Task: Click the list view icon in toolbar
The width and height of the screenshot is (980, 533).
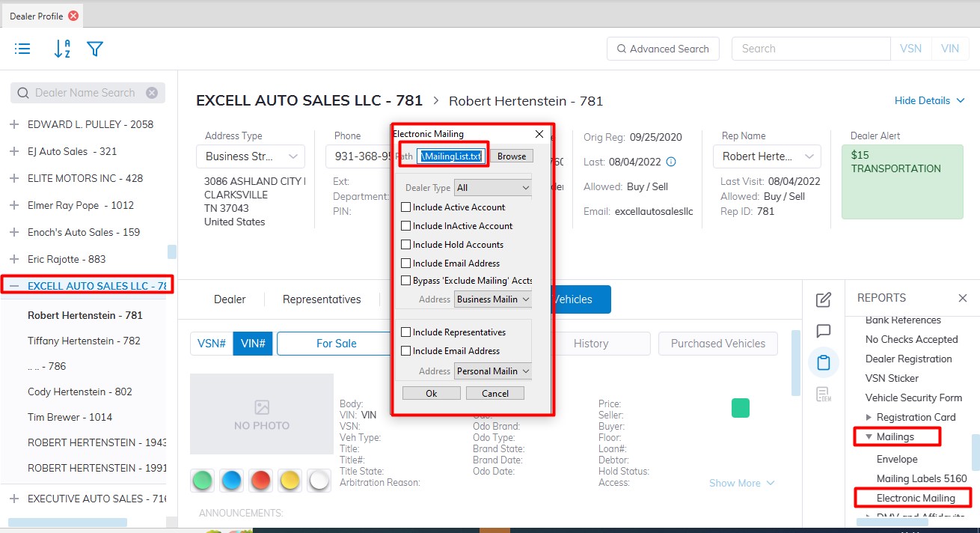Action: click(x=22, y=49)
